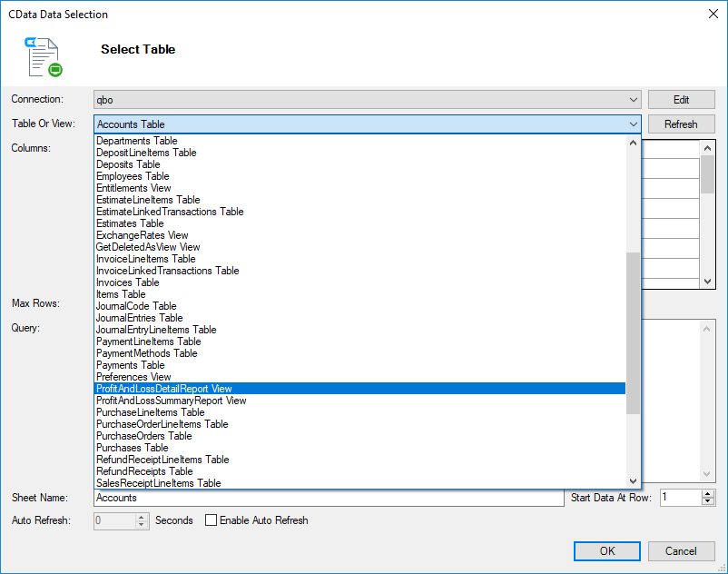Select the Employees Table option
Viewport: 728px width, 574px height.
coord(133,176)
